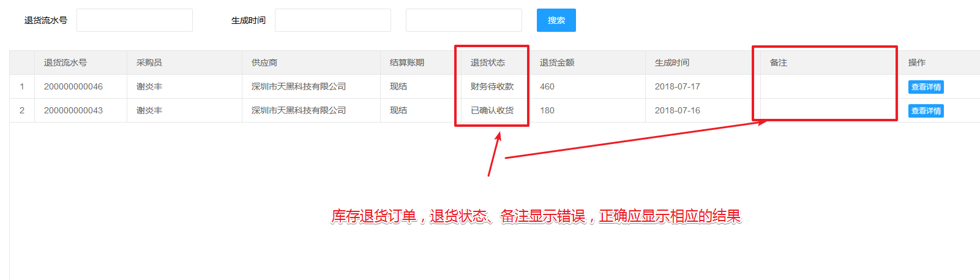Click the 生成时间 start date input
980x280 pixels.
click(333, 20)
